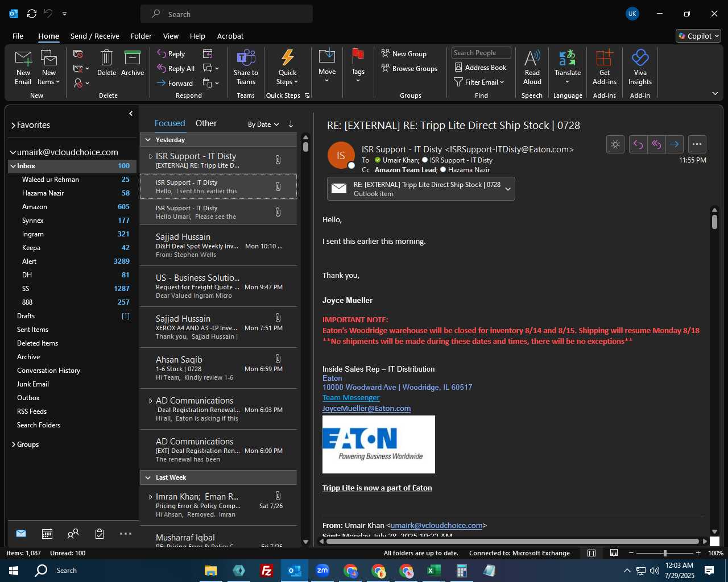Click the Ignore conversation icon
This screenshot has height=582, width=728.
coord(78,54)
